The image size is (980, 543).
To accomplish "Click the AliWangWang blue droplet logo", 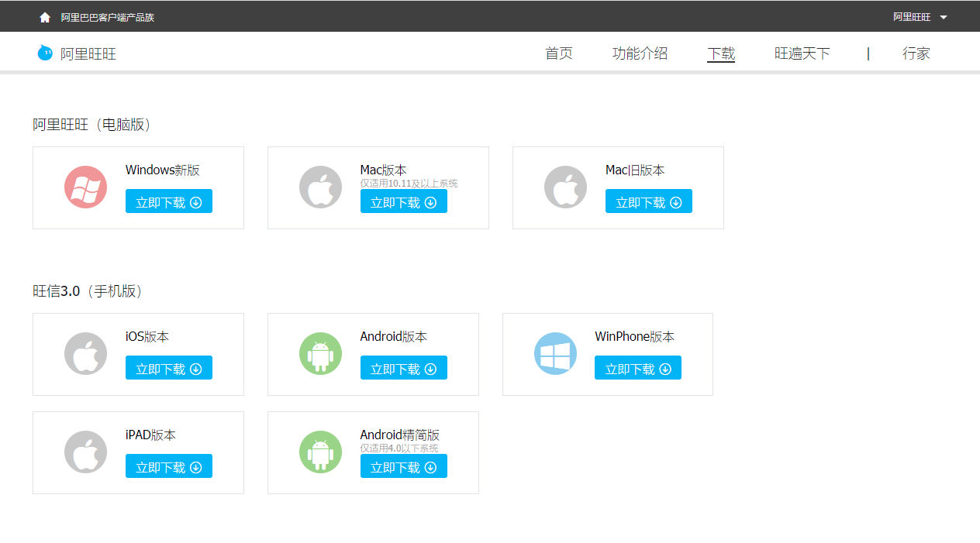I will tap(46, 53).
